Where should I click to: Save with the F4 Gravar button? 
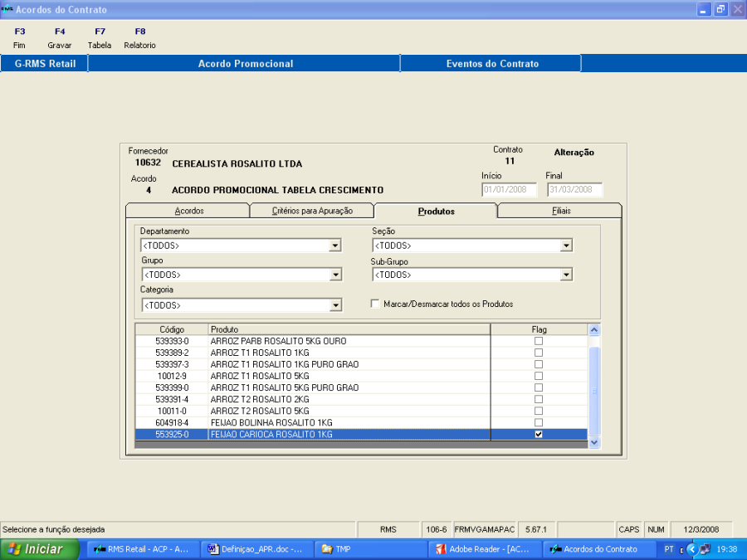[x=60, y=38]
